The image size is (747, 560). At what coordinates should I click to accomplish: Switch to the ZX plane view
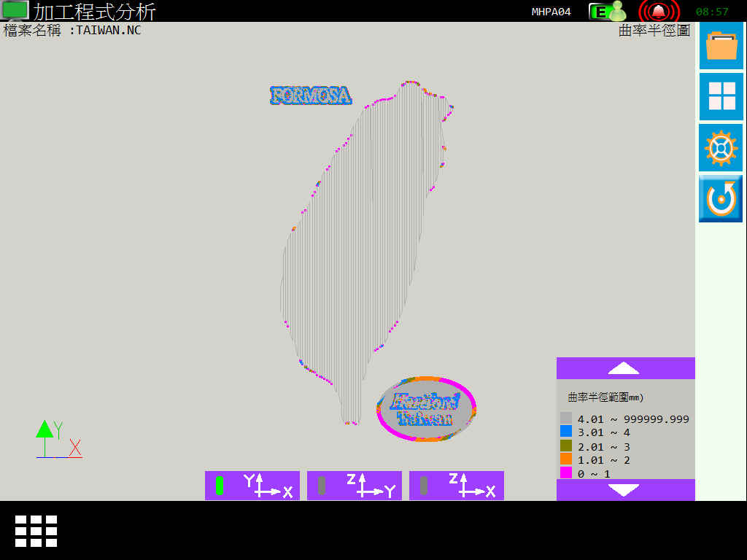click(x=457, y=486)
